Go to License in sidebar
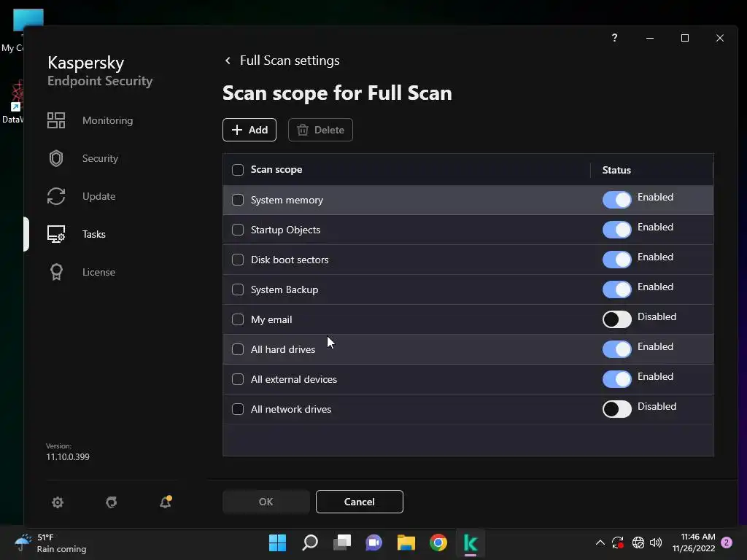This screenshot has height=560, width=747. 98,272
